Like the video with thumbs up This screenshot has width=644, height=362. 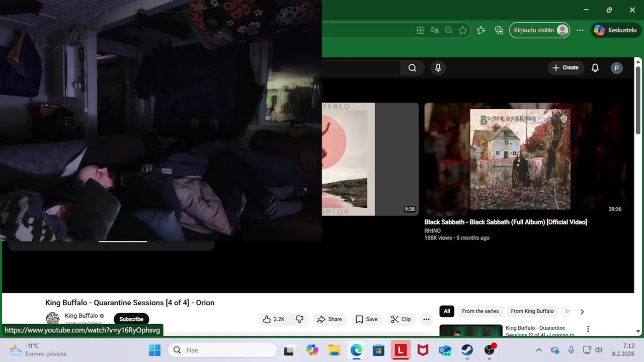click(x=274, y=319)
